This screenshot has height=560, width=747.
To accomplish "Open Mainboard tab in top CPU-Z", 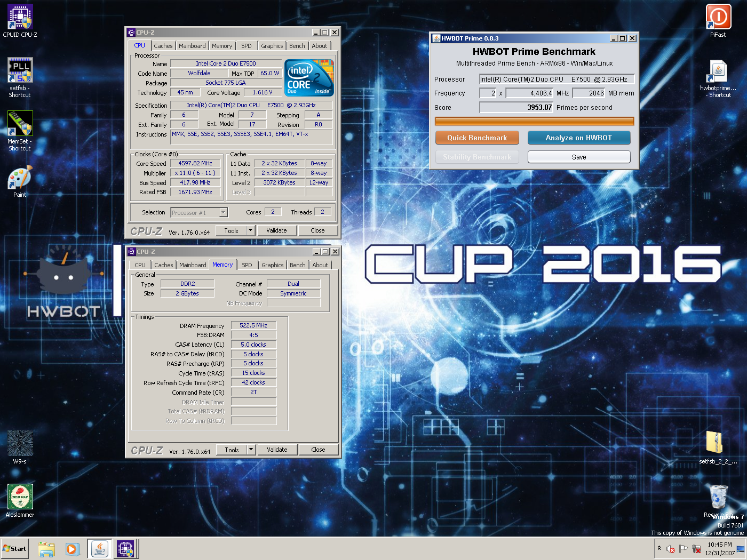I will coord(192,46).
